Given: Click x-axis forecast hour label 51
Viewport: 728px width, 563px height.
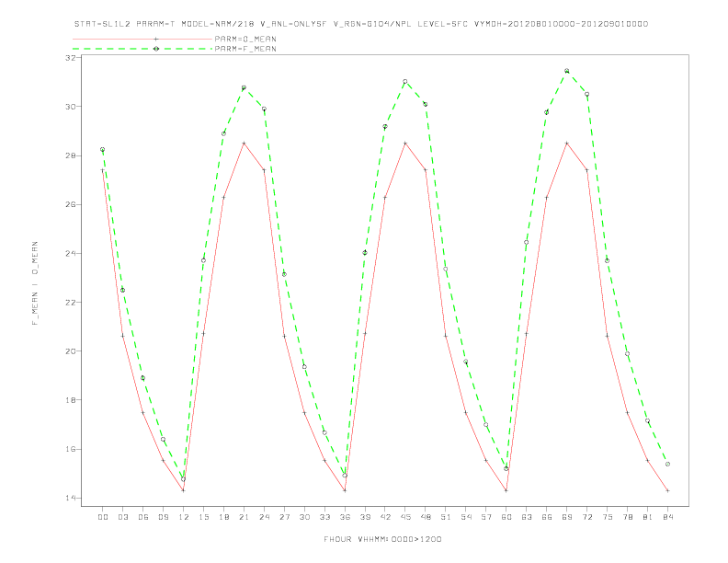Looking at the screenshot, I should tap(446, 517).
